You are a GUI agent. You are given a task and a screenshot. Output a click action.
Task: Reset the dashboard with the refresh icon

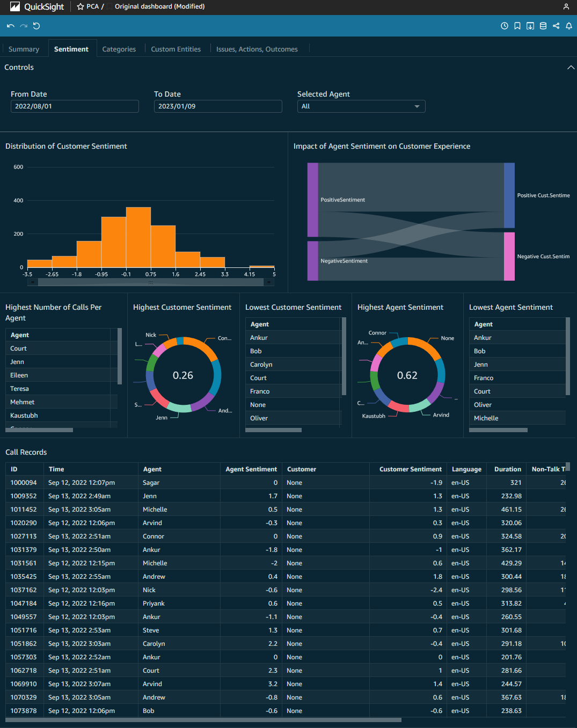coord(36,25)
